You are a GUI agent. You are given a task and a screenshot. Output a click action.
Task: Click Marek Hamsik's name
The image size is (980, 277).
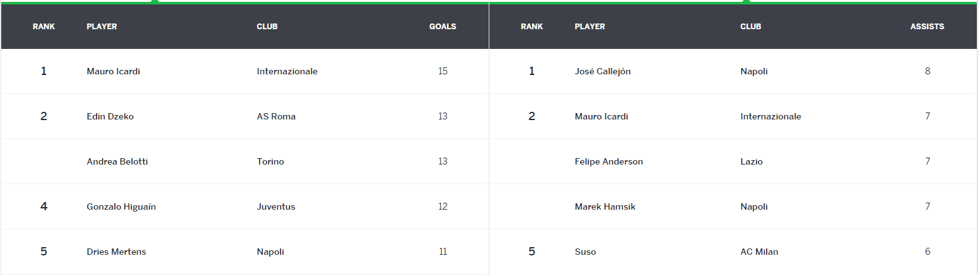(604, 206)
